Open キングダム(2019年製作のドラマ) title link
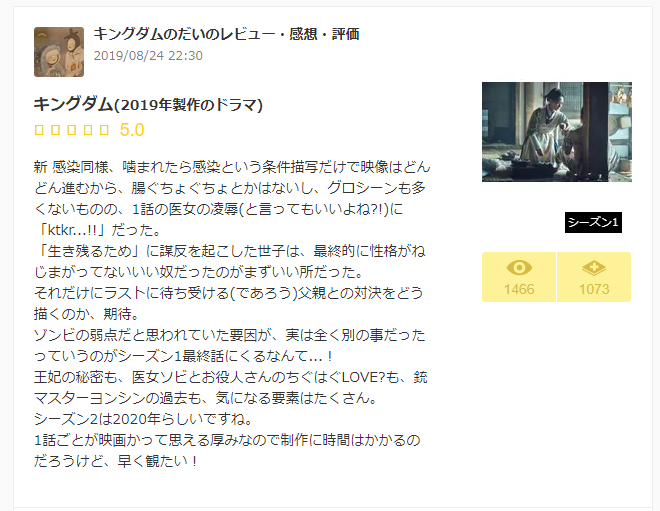The width and height of the screenshot is (660, 511). [148, 104]
